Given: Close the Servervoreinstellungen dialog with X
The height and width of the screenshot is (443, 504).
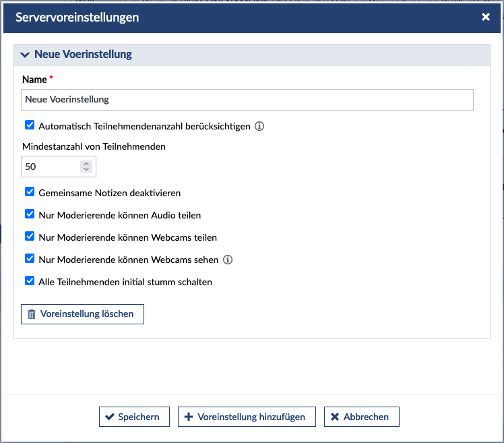Looking at the screenshot, I should tap(486, 18).
